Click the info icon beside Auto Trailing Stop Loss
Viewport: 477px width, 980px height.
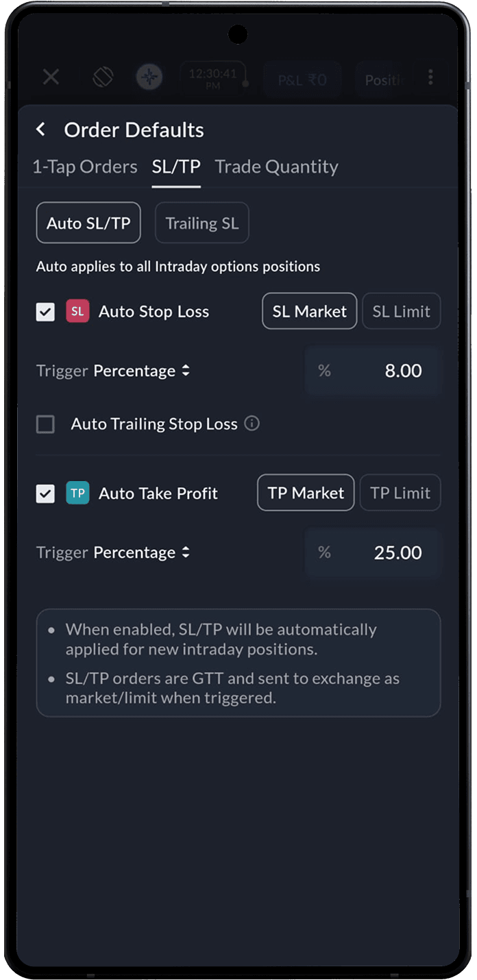(252, 424)
